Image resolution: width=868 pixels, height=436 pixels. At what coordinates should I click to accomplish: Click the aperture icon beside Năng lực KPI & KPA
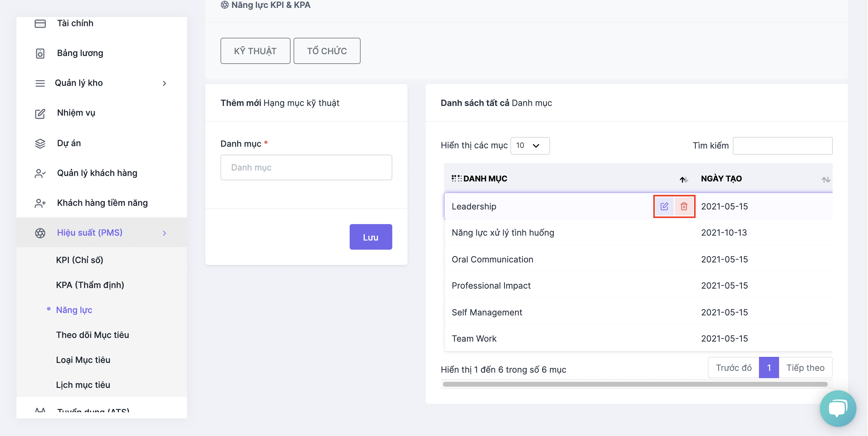click(224, 5)
